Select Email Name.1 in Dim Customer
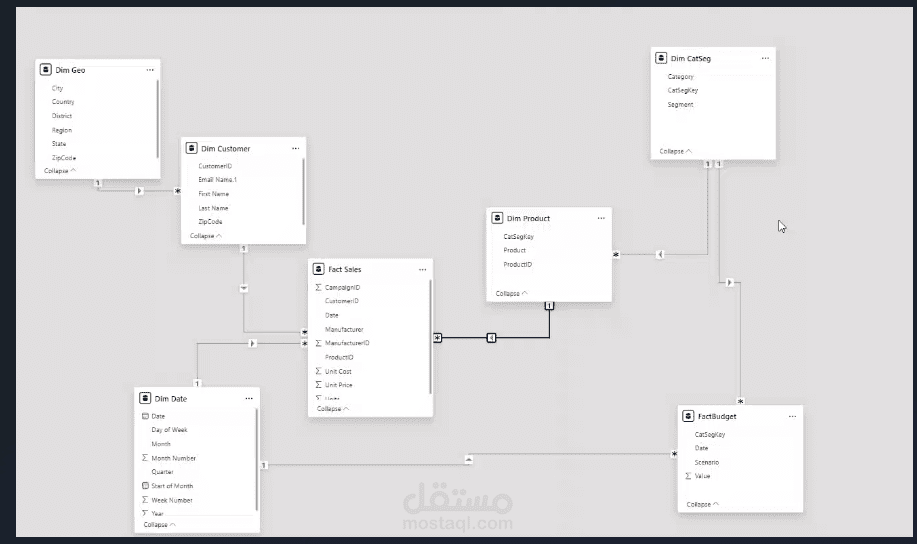 [x=218, y=180]
